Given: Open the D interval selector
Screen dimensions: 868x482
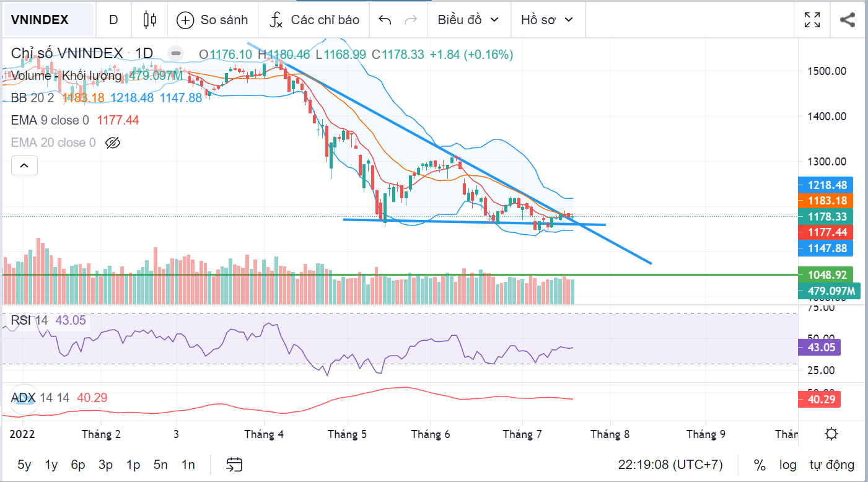Looking at the screenshot, I should click(113, 20).
